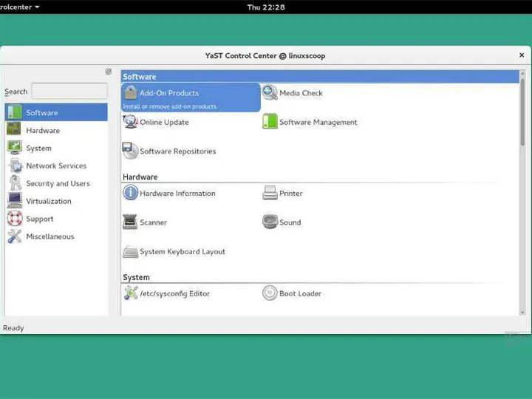
Task: Click the Hardware section heading in the module list
Action: [x=140, y=177]
